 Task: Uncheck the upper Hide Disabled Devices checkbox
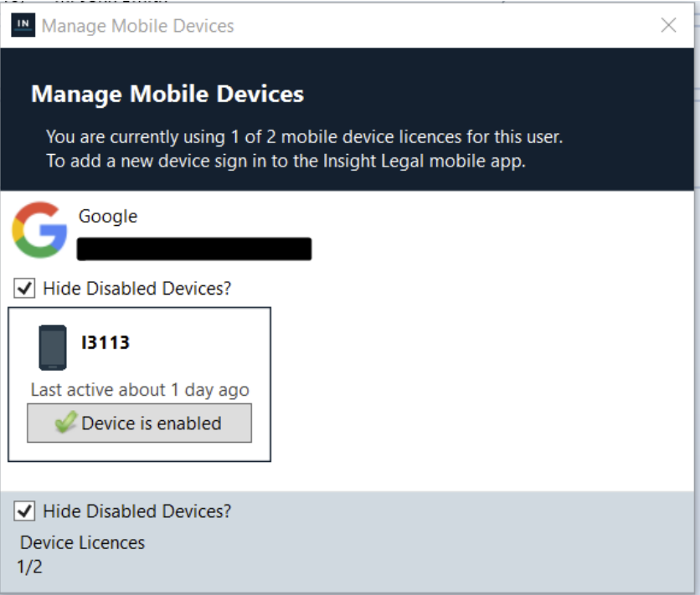(24, 288)
